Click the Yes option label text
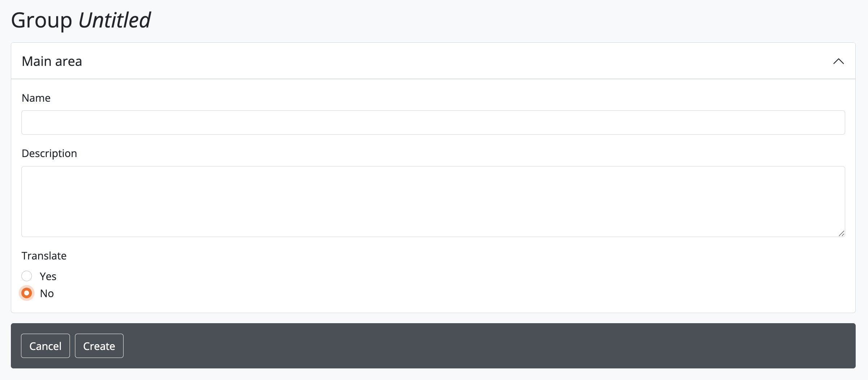The image size is (868, 380). click(x=48, y=276)
